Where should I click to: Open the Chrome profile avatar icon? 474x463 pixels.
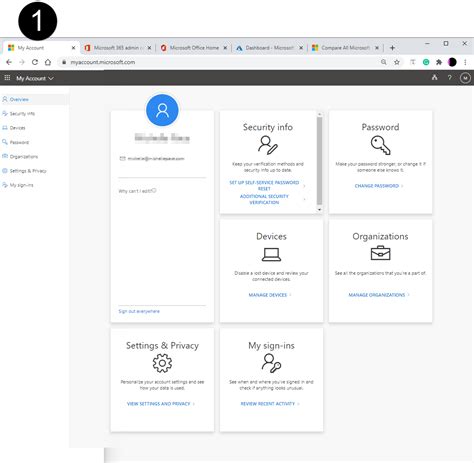tap(452, 62)
